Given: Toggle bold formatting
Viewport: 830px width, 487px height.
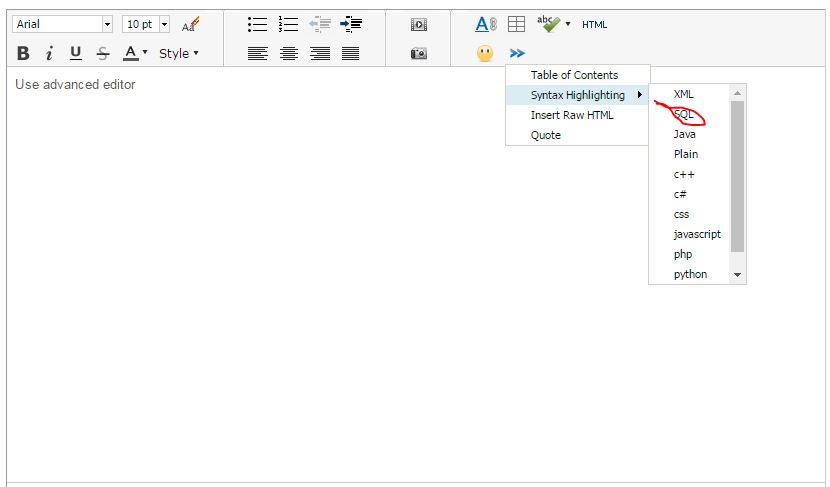Looking at the screenshot, I should pos(23,53).
